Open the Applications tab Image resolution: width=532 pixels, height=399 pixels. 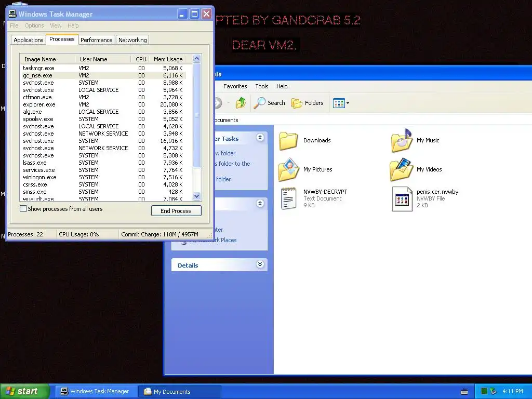[x=29, y=40]
